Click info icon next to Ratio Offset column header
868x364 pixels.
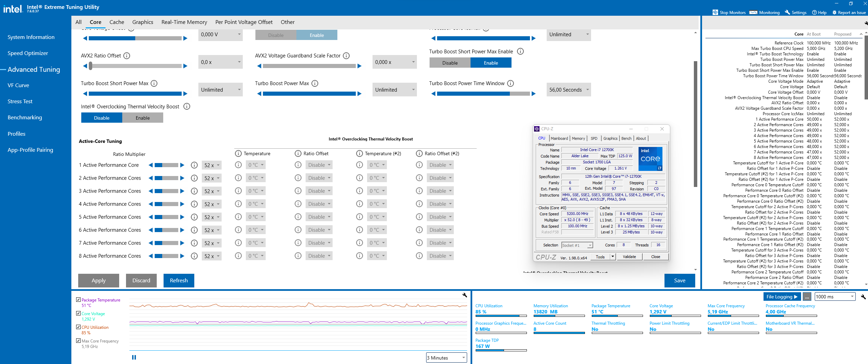(x=298, y=154)
